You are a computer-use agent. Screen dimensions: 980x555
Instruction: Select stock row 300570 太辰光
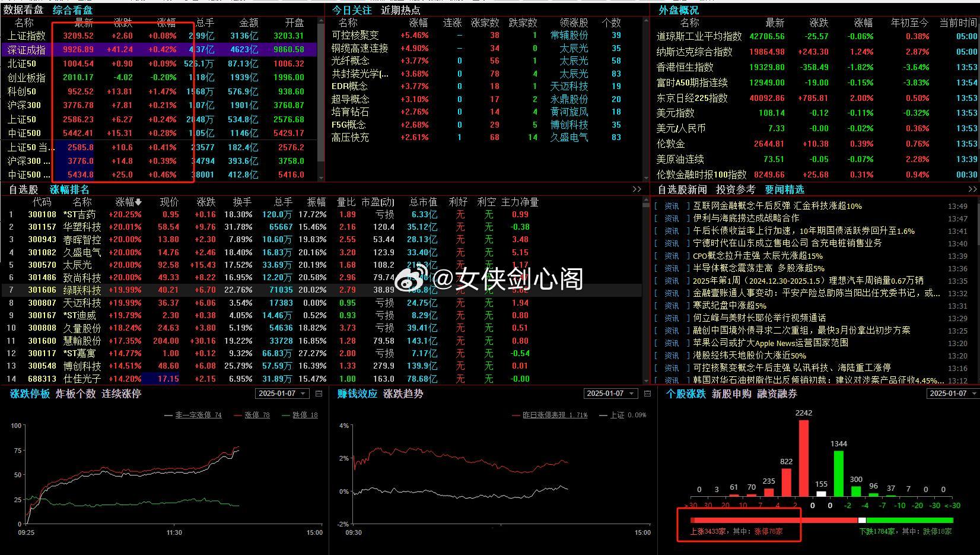pos(320,265)
